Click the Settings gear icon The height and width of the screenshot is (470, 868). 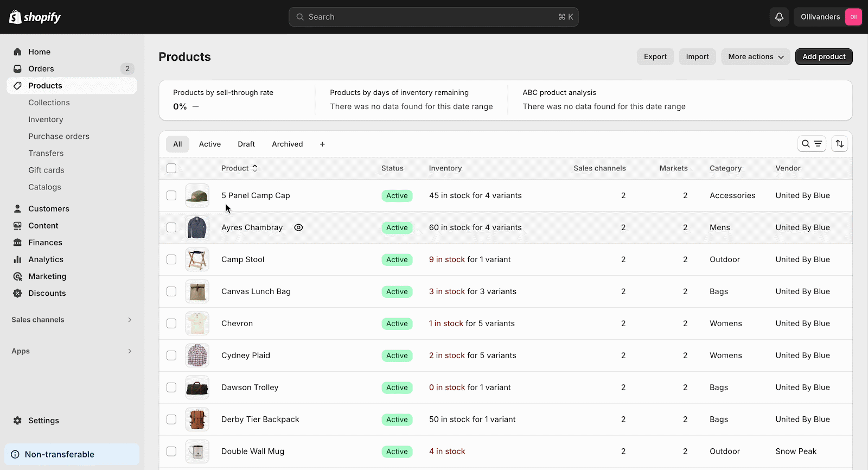coord(17,420)
